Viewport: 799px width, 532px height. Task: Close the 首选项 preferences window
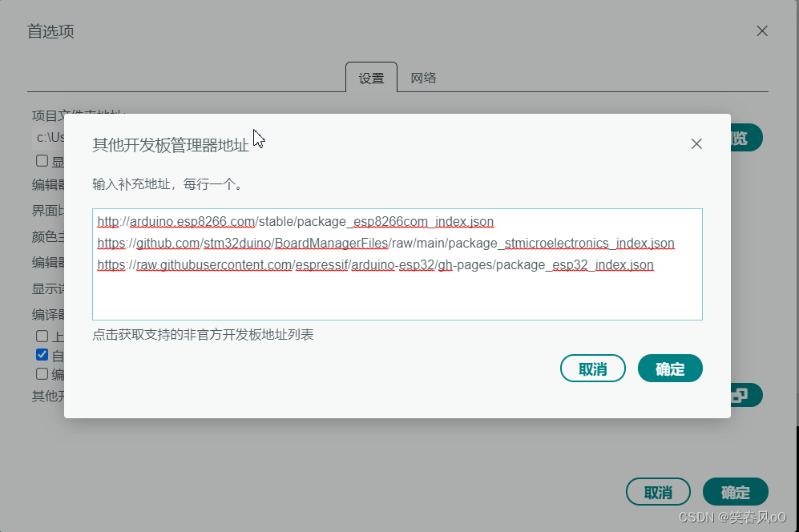762,31
